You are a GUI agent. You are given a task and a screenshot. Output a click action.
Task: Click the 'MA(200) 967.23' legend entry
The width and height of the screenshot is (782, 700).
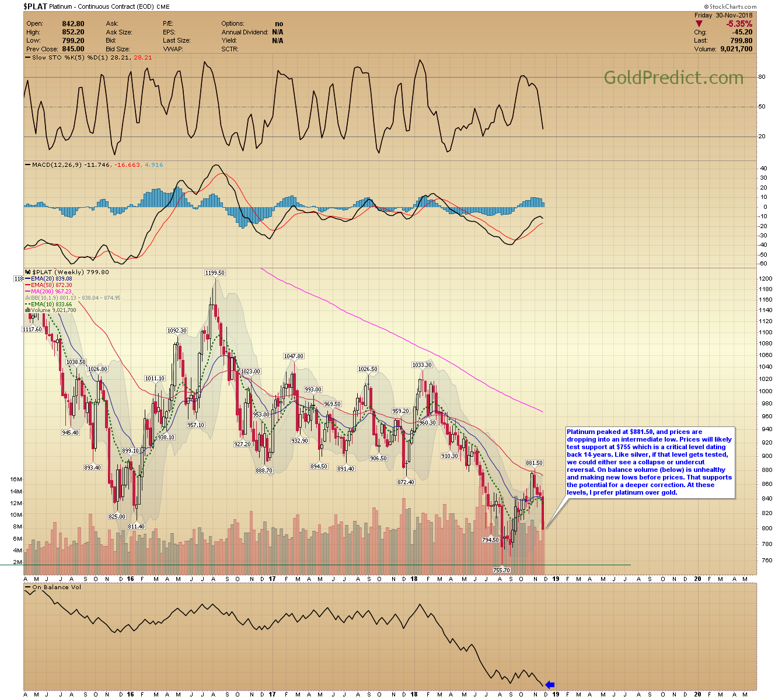[51, 291]
